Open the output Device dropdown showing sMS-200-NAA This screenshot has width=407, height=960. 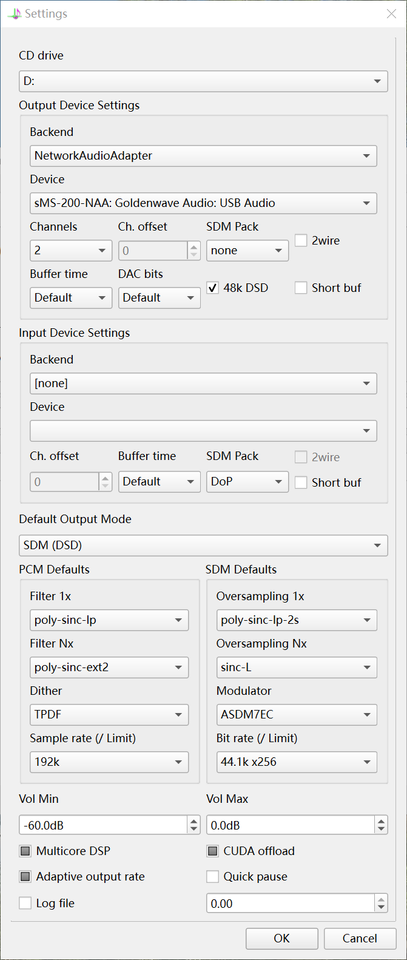(x=203, y=203)
